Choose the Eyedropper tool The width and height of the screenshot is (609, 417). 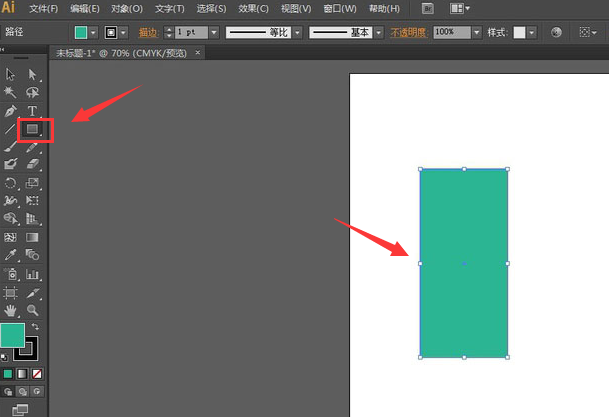point(11,256)
